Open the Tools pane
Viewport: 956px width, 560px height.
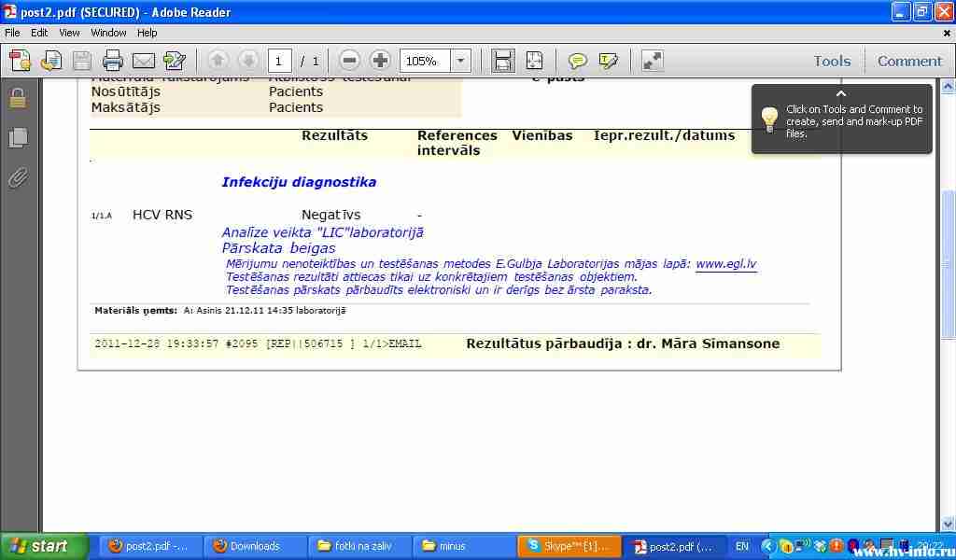(832, 61)
